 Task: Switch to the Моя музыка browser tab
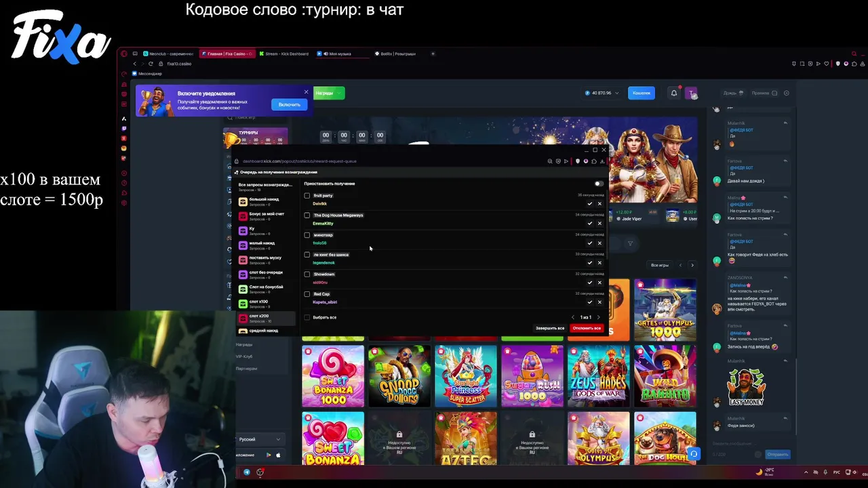(342, 54)
